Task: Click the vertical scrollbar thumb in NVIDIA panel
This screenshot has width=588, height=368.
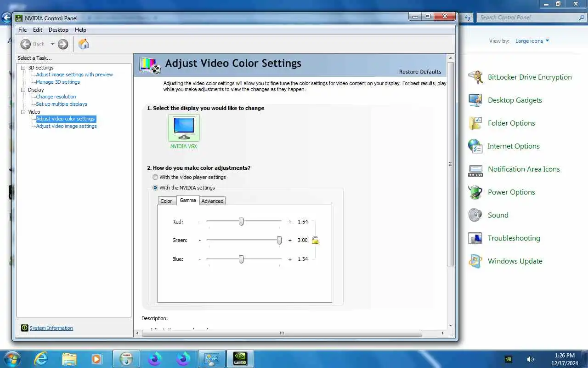Action: coord(450,164)
